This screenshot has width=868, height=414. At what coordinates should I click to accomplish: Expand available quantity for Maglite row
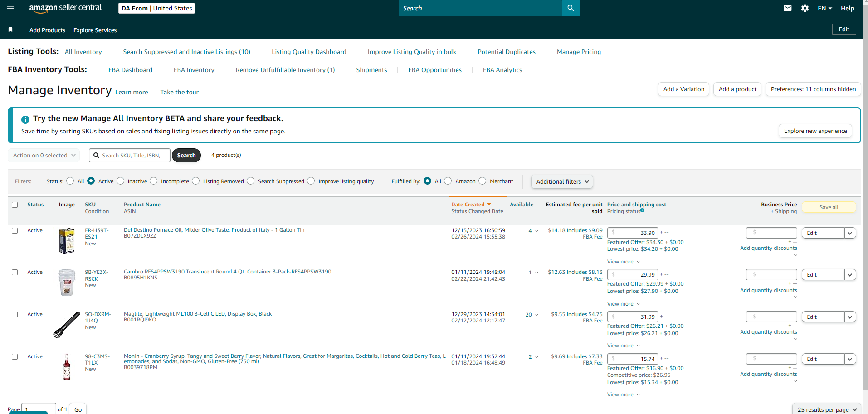[x=536, y=315]
